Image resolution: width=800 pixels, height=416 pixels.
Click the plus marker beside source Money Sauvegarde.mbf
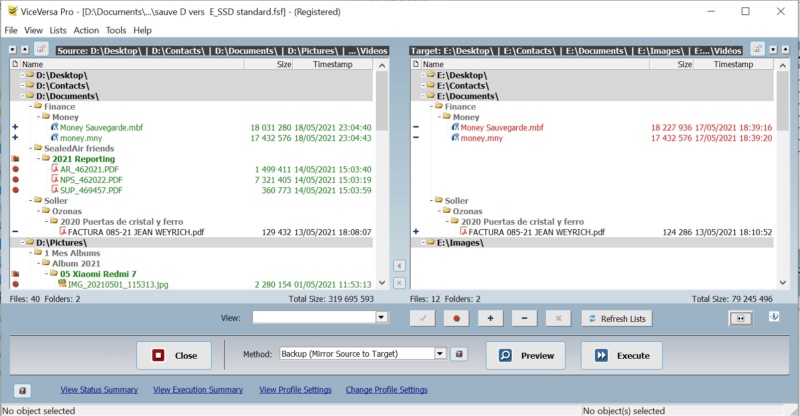(15, 127)
